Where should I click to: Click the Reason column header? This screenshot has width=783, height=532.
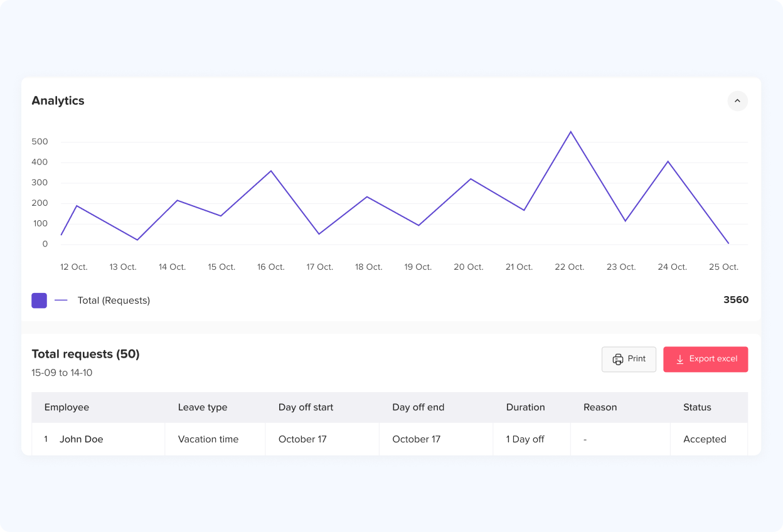[600, 407]
